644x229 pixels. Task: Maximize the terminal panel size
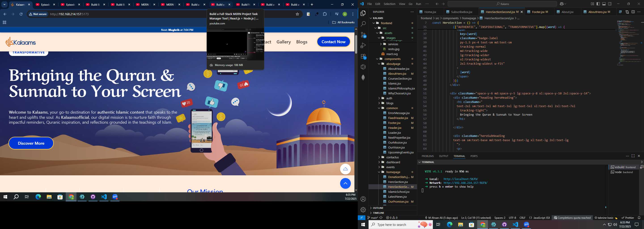pyautogui.click(x=633, y=156)
